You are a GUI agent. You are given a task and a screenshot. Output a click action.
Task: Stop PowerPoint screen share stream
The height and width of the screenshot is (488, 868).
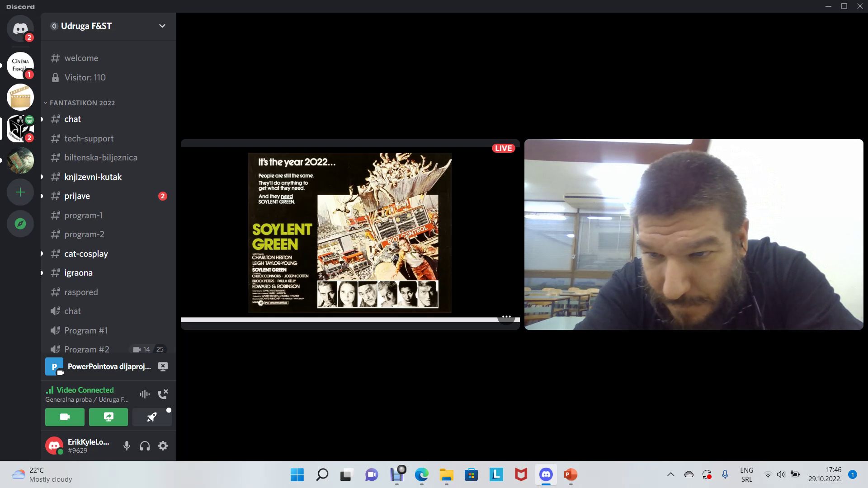pyautogui.click(x=163, y=366)
